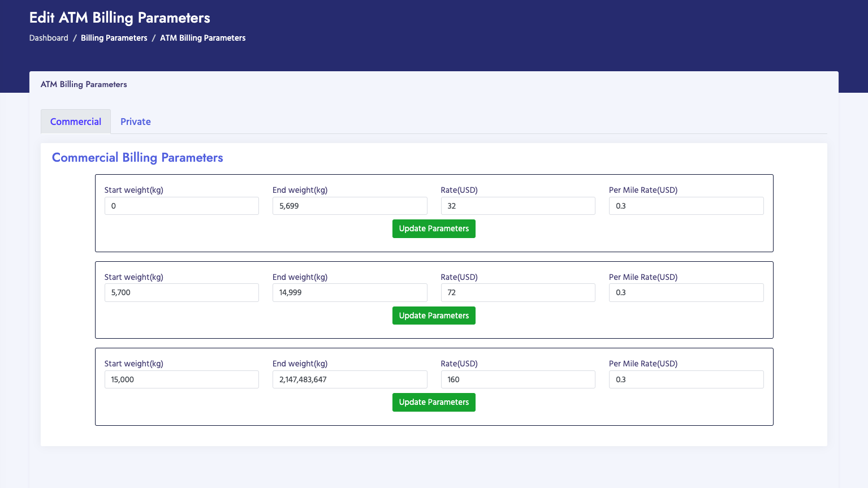
Task: Click Update Parameters for the 15,000 tier
Action: point(434,402)
